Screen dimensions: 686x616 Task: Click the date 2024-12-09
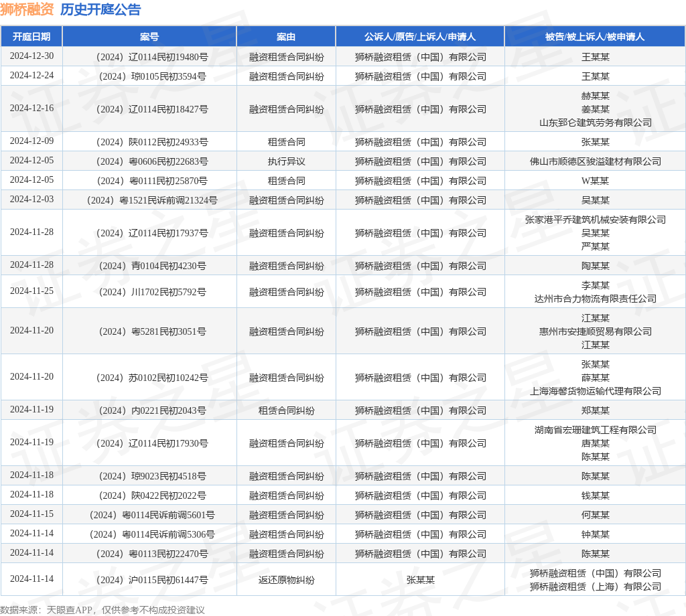32,141
